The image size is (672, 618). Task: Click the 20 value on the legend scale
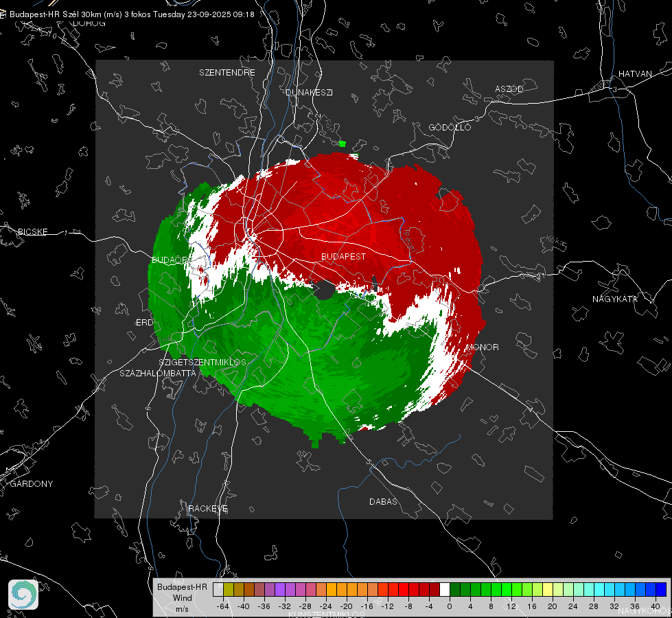tap(553, 606)
